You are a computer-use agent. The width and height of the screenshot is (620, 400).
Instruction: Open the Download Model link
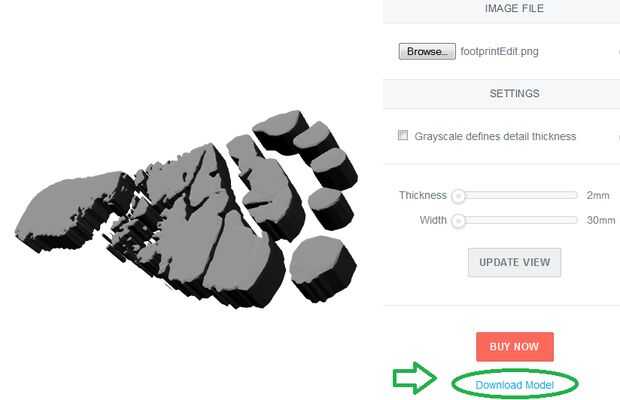514,385
